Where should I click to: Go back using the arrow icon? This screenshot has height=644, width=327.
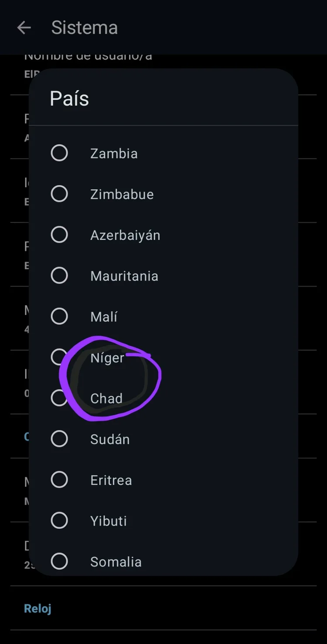tap(24, 28)
